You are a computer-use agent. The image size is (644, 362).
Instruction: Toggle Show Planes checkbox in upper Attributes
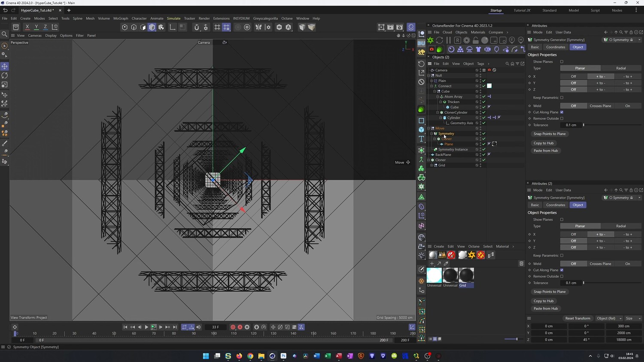coord(562,62)
